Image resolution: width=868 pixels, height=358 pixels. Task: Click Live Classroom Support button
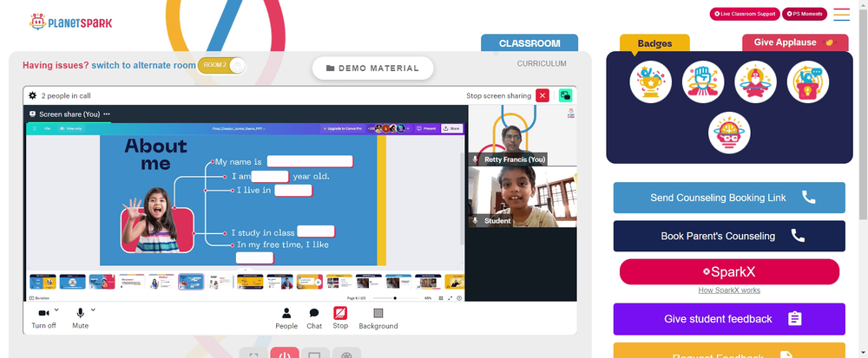[745, 14]
